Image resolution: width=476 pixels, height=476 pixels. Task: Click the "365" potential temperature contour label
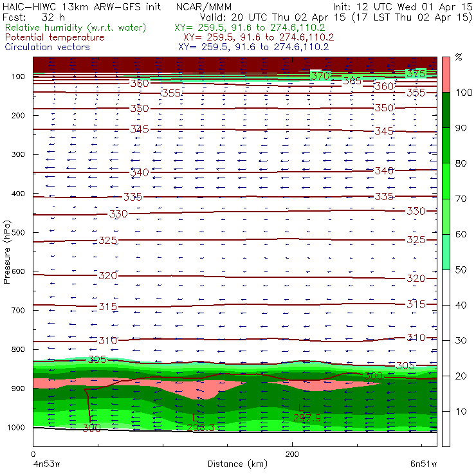[352, 81]
